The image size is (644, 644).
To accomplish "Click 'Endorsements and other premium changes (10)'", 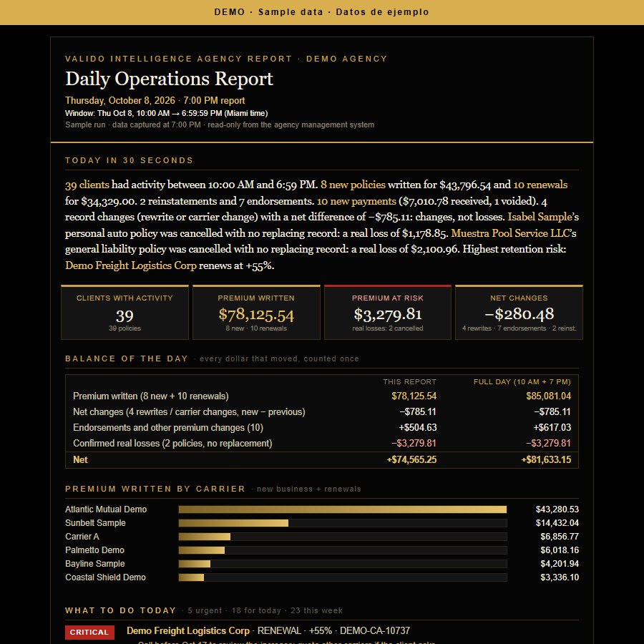I will coord(168,428).
